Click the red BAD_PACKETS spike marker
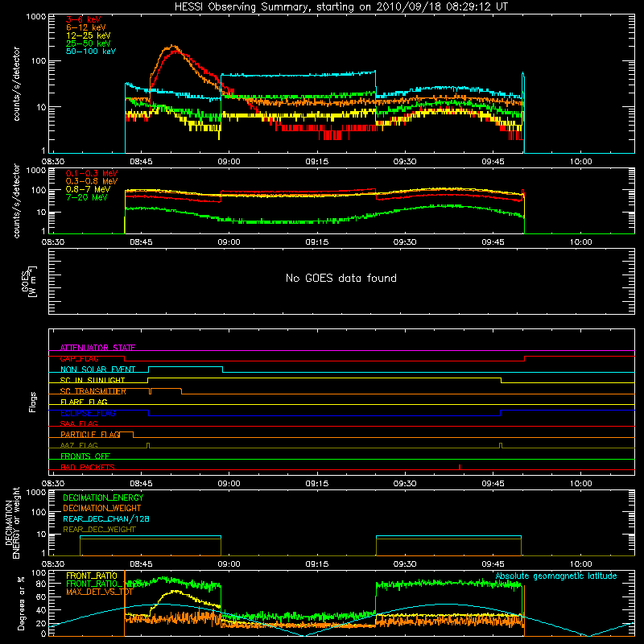Screen dimensions: 644x644 coord(460,467)
